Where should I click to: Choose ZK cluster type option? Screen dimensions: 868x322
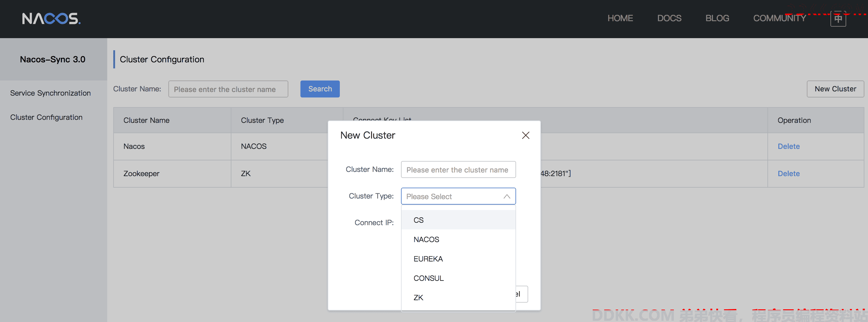tap(458, 297)
